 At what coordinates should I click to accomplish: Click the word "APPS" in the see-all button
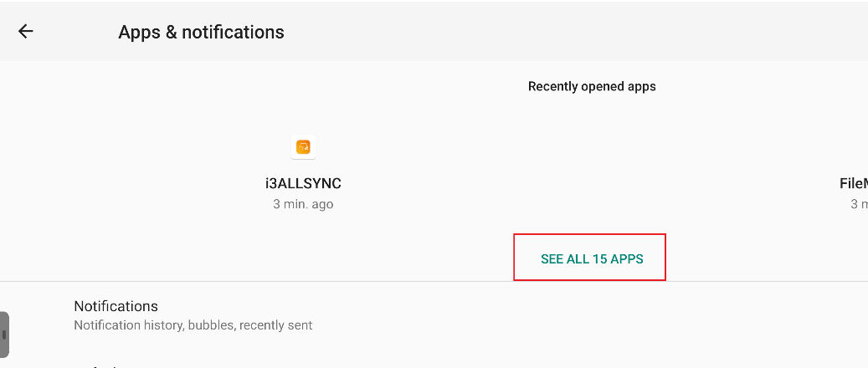627,259
